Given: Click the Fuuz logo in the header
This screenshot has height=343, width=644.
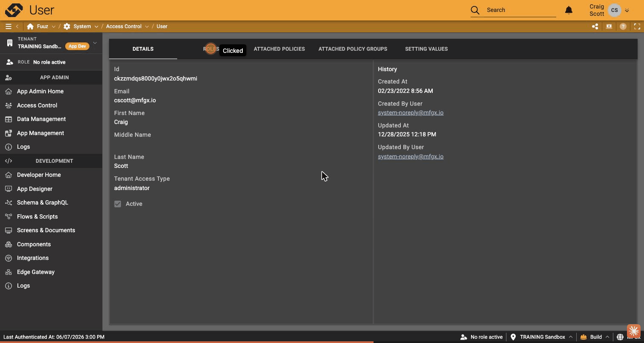Looking at the screenshot, I should (14, 10).
